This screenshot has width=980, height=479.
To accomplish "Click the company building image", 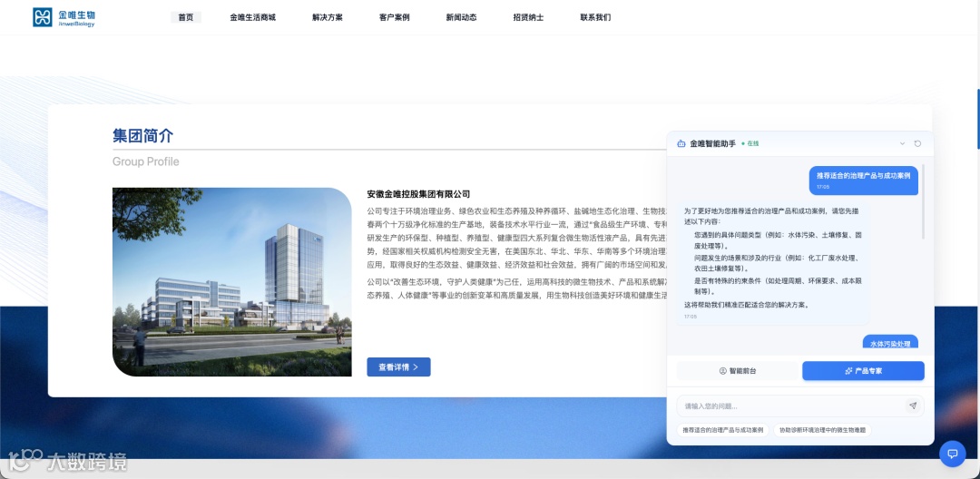I will pos(232,281).
